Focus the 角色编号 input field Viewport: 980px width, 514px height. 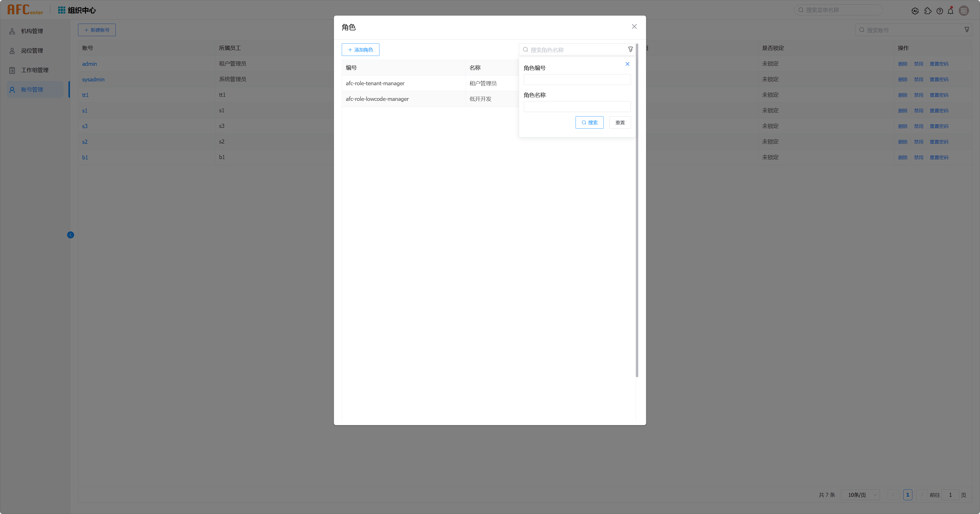(x=577, y=80)
